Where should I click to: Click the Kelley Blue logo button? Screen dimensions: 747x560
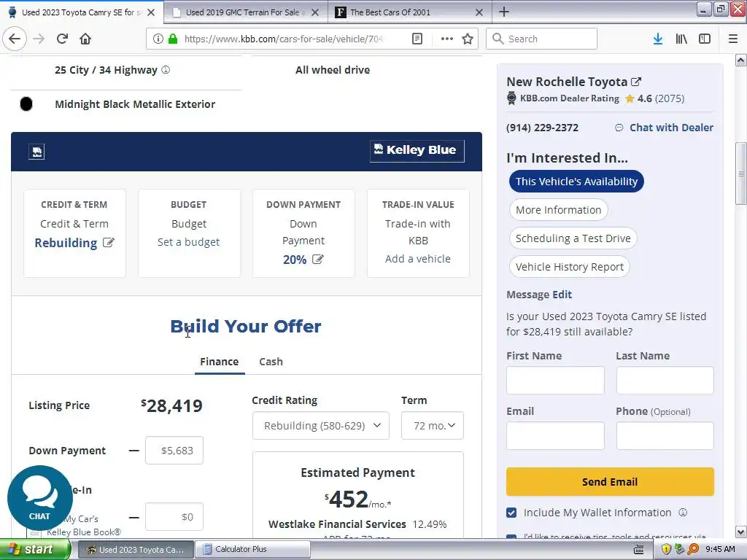[x=417, y=151]
